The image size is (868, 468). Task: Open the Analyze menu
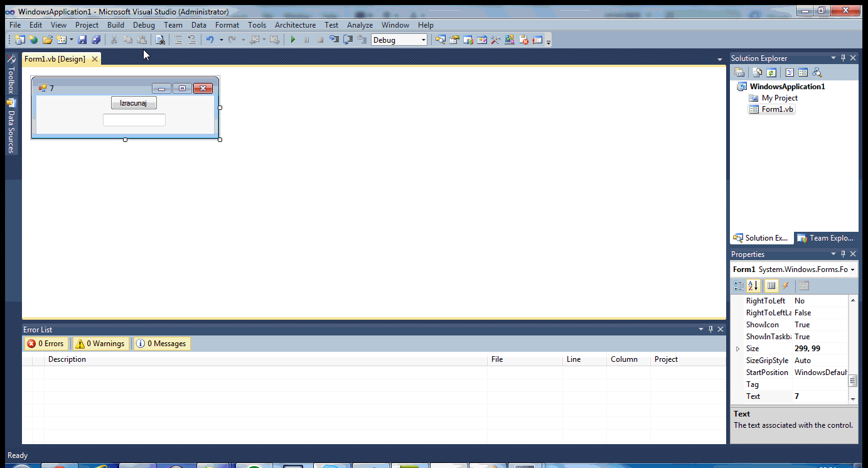pyautogui.click(x=360, y=25)
